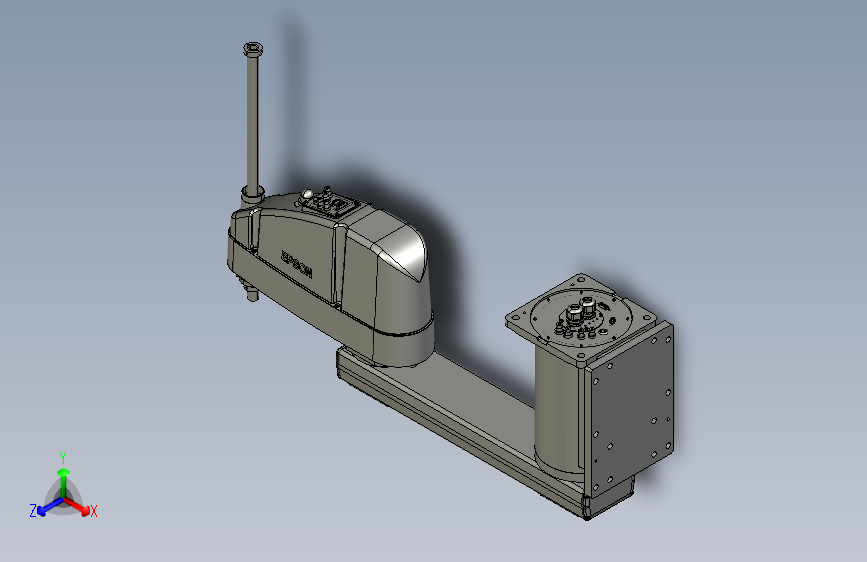Select the side plate with bolt holes
This screenshot has width=867, height=562.
[x=629, y=410]
